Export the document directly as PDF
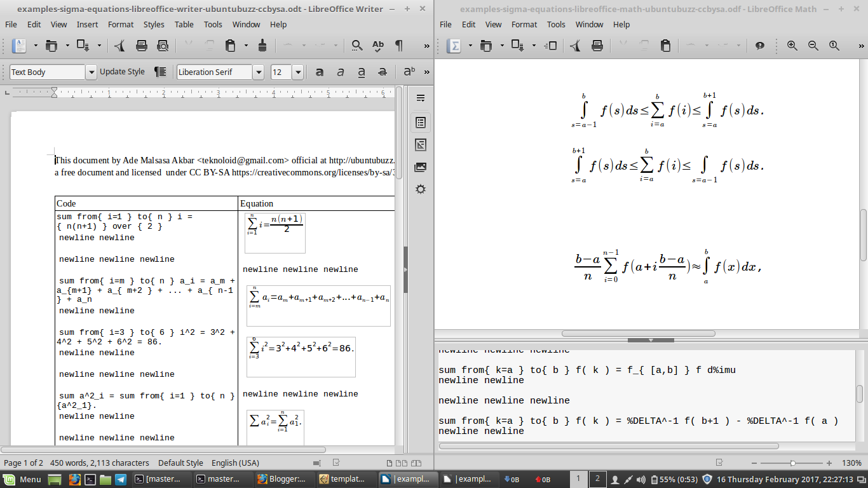The height and width of the screenshot is (488, 868). pos(119,45)
